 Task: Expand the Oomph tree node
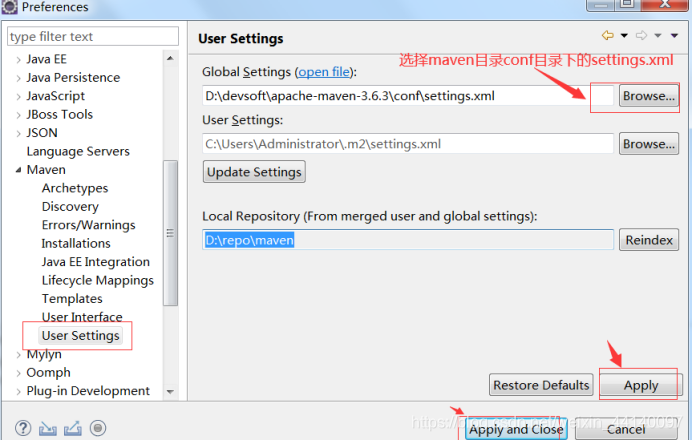pyautogui.click(x=18, y=373)
